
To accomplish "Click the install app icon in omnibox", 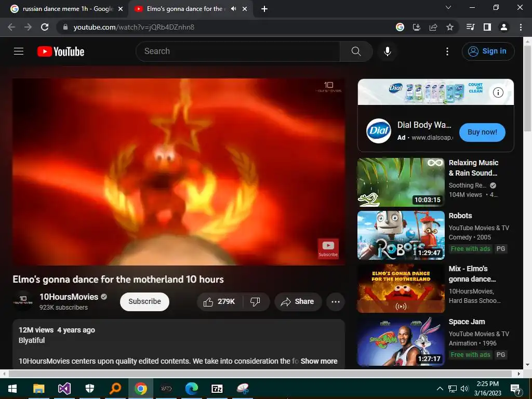I will pyautogui.click(x=417, y=27).
